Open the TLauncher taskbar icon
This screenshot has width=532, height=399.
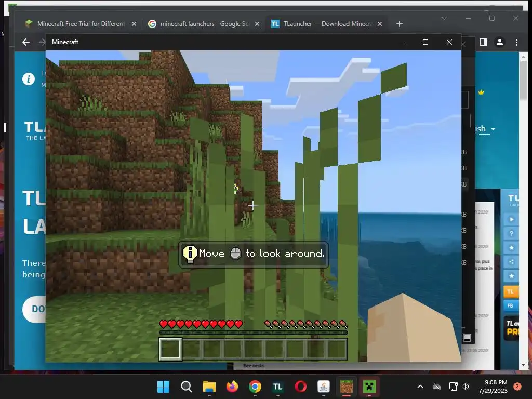click(278, 387)
